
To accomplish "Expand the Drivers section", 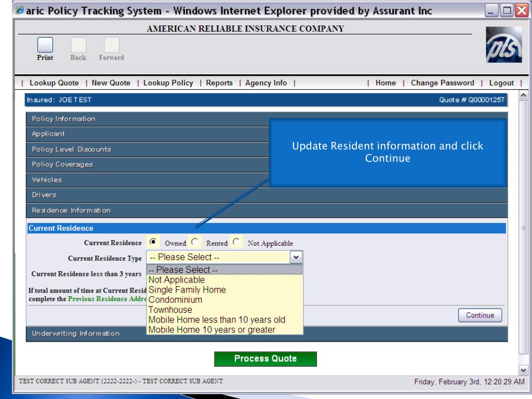I will (x=267, y=195).
